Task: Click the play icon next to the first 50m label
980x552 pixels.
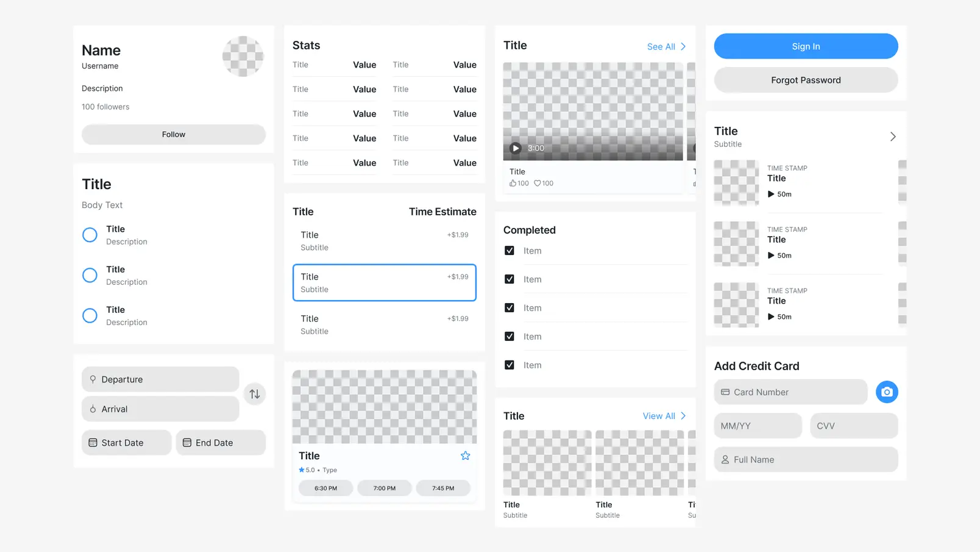Action: pos(770,194)
